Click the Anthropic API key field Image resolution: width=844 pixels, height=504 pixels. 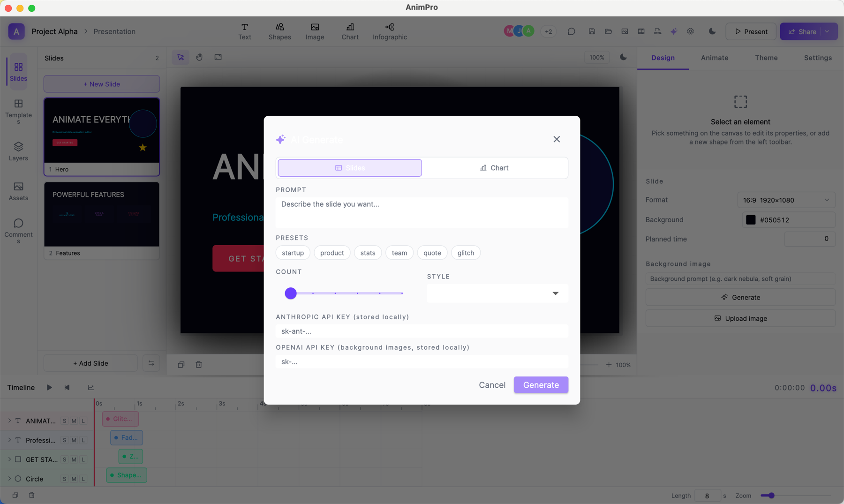pyautogui.click(x=422, y=331)
